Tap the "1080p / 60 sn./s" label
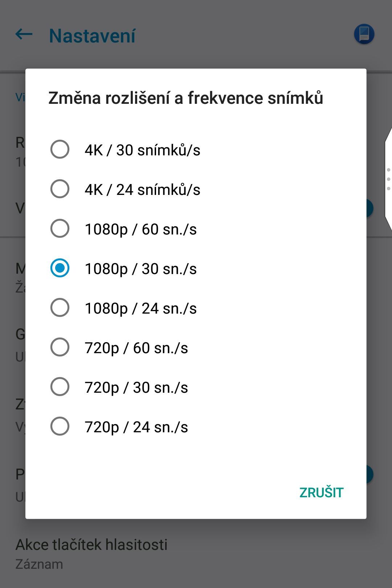The width and height of the screenshot is (392, 588). coord(140,229)
